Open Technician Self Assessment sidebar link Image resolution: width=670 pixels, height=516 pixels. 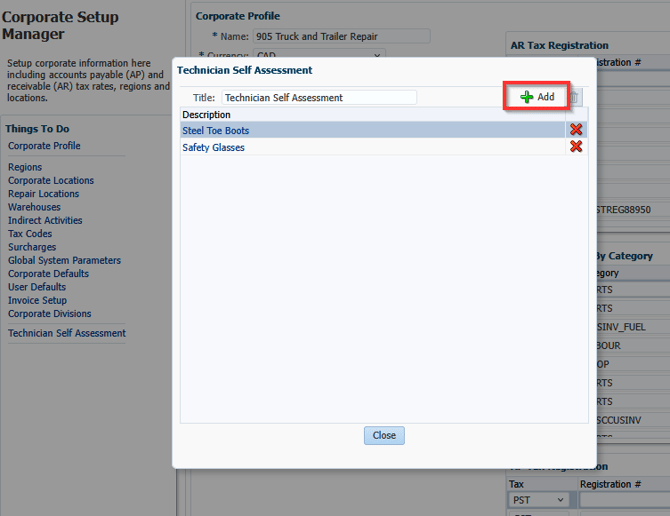(67, 334)
